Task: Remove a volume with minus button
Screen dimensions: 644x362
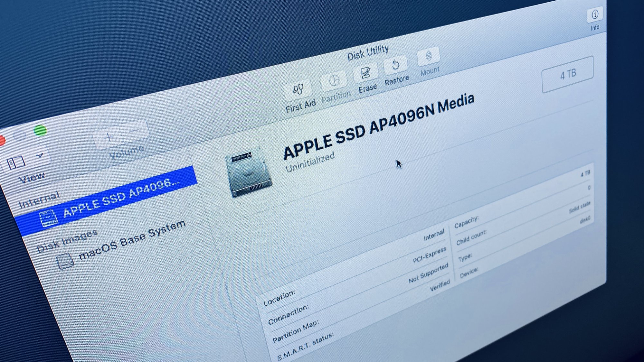Action: pyautogui.click(x=134, y=131)
